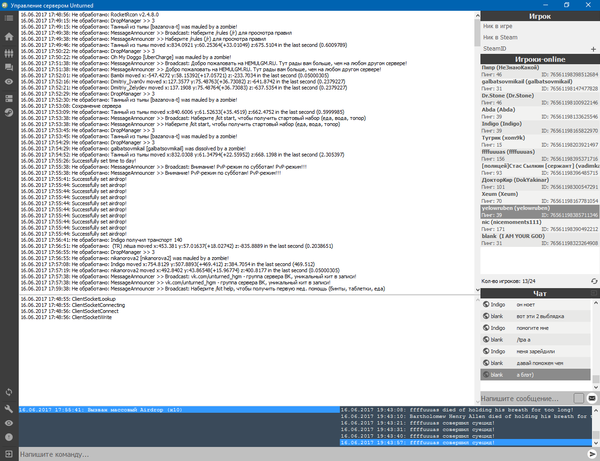Open the chat messages sidebar icon

point(8,68)
